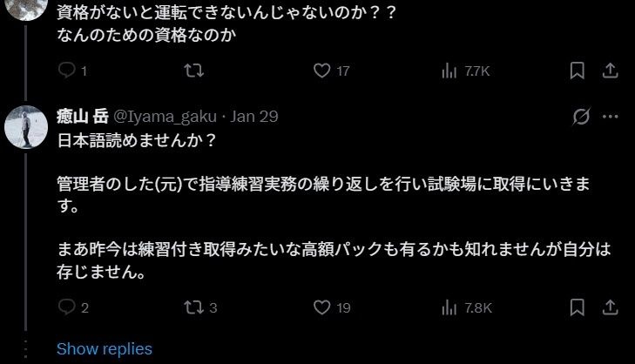This screenshot has height=364, width=635.
Task: Reply to the first tweet with 1 reply
Action: (x=67, y=71)
